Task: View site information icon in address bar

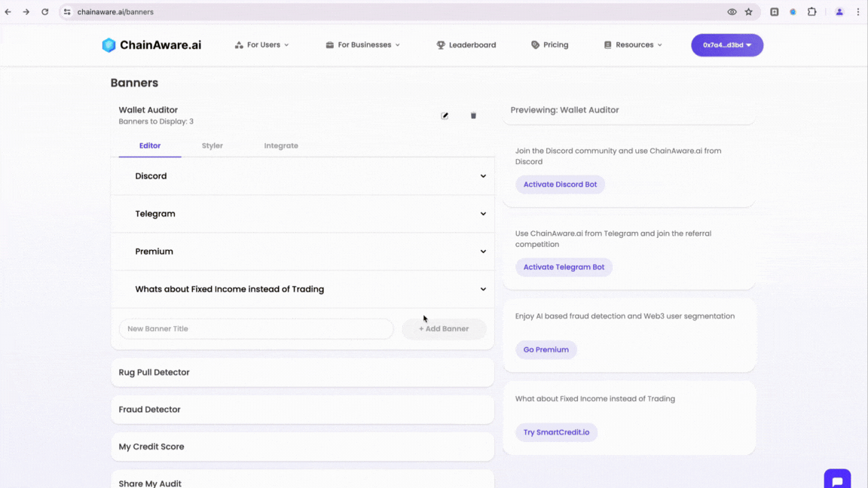Action: (67, 11)
